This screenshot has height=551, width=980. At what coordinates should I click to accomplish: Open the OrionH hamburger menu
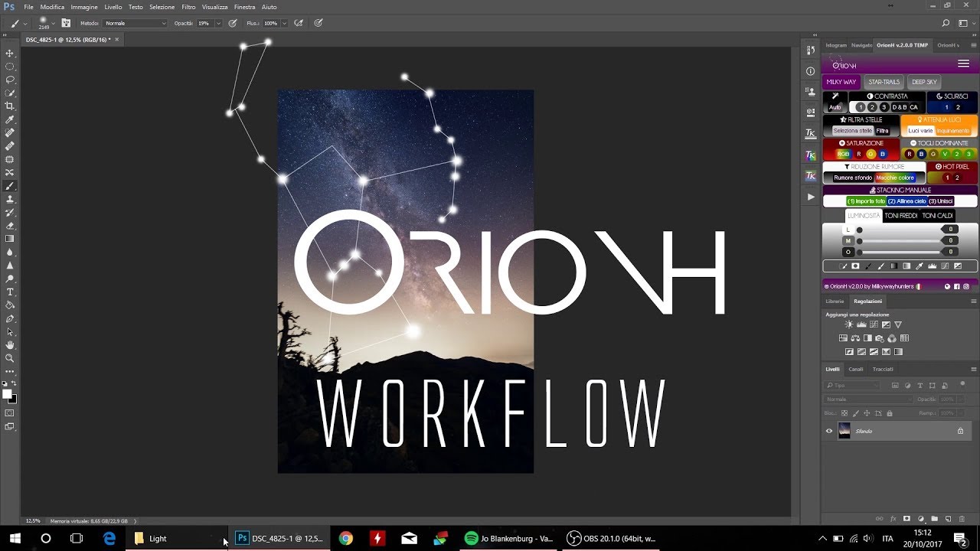click(x=963, y=64)
